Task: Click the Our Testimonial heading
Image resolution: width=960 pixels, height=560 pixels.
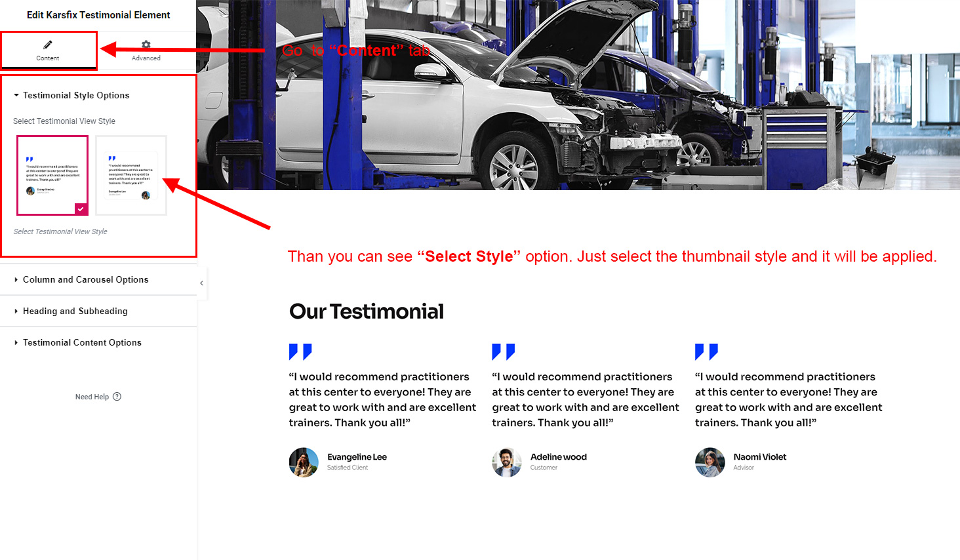Action: pos(367,311)
